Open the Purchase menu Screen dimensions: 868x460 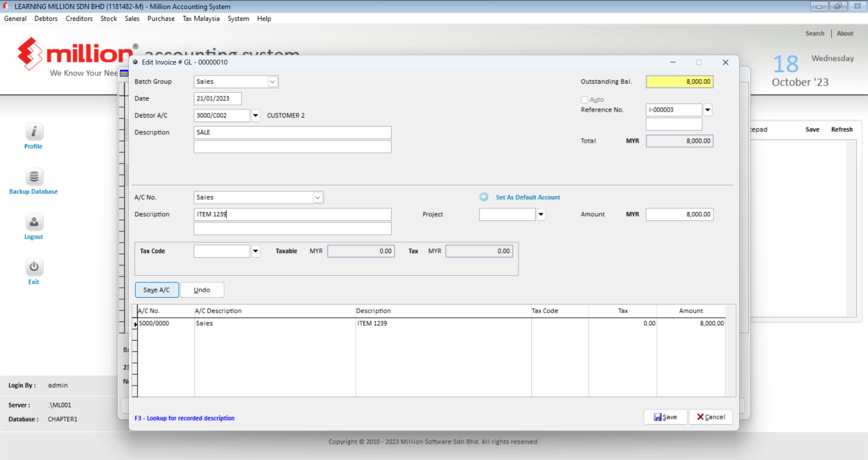(161, 19)
